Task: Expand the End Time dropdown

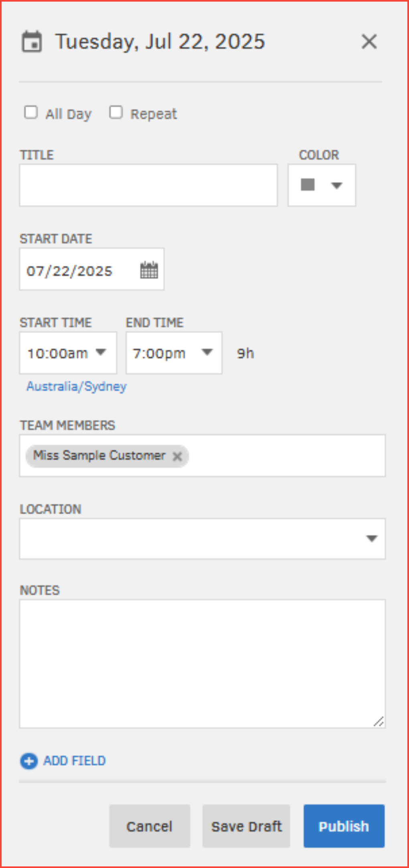Action: click(x=207, y=352)
